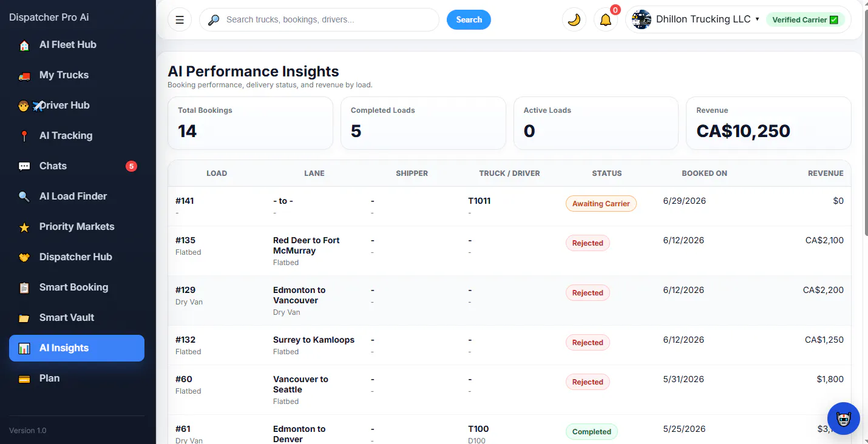Image resolution: width=868 pixels, height=444 pixels.
Task: Click the hamburger menu icon
Action: (x=180, y=19)
